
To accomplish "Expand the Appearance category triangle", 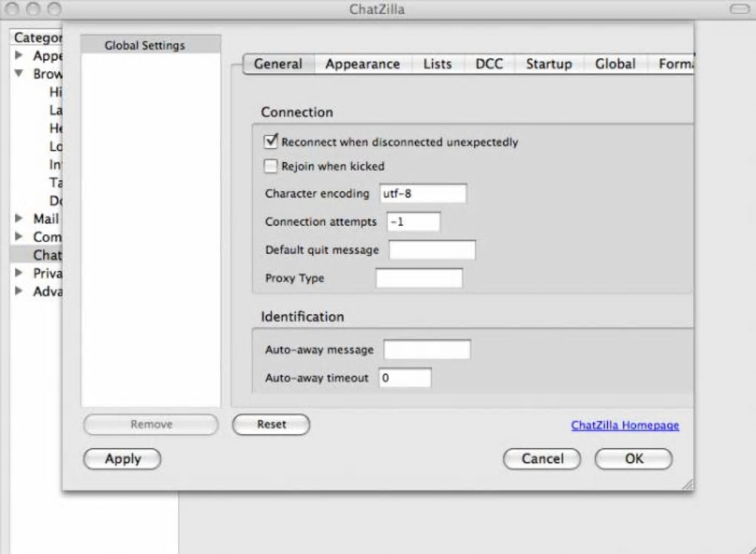I will pyautogui.click(x=19, y=55).
